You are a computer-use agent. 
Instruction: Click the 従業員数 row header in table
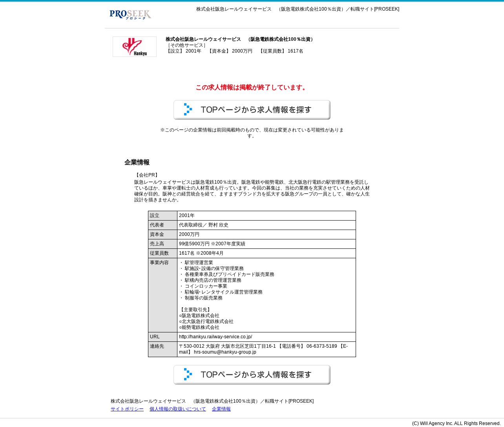coord(163,254)
